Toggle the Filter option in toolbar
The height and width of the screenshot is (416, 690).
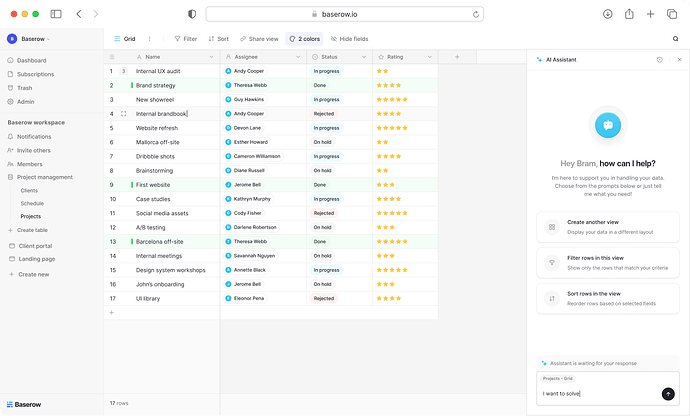[185, 39]
